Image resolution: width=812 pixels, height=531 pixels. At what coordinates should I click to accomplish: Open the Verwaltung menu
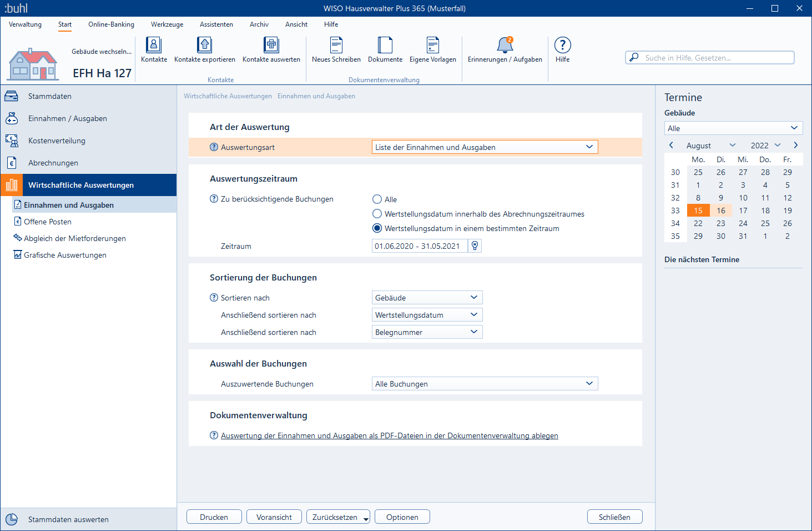tap(25, 24)
